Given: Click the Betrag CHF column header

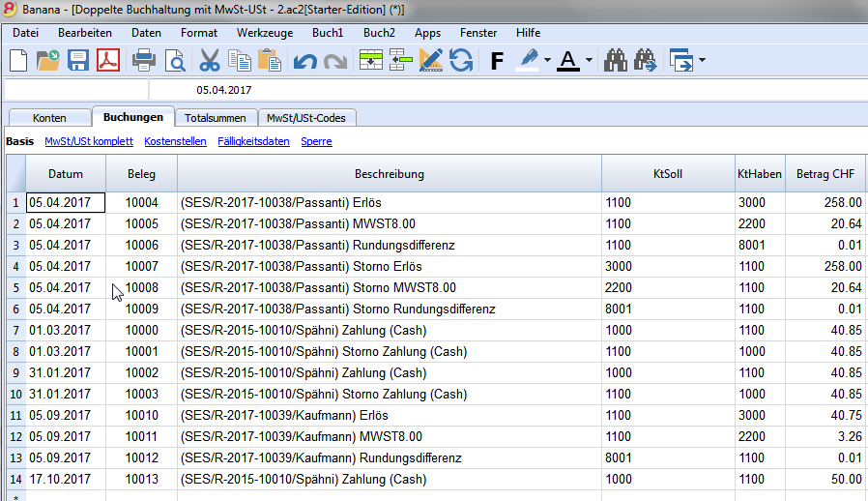Looking at the screenshot, I should 825,173.
